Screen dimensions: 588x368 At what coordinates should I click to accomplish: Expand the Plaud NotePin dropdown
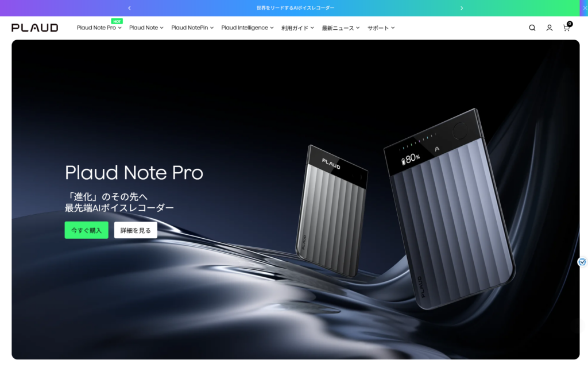(192, 28)
